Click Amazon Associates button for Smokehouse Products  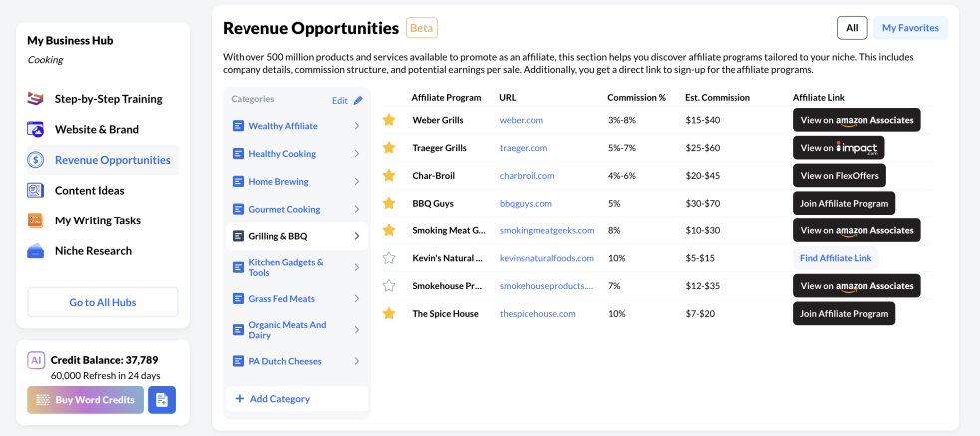pyautogui.click(x=857, y=286)
